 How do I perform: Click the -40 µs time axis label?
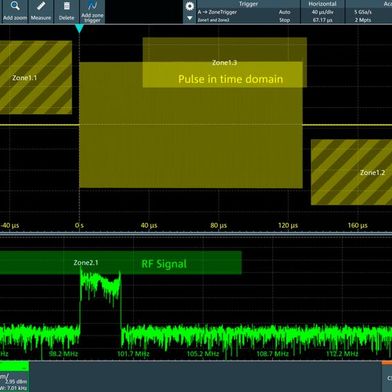(x=10, y=226)
